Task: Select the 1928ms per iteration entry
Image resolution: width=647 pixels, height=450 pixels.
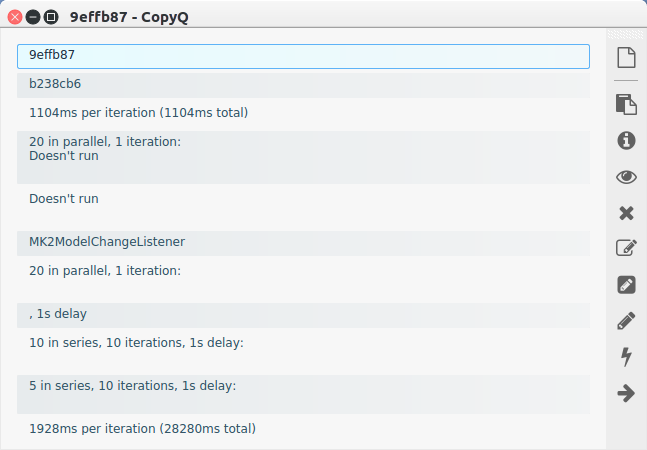Action: [303, 430]
